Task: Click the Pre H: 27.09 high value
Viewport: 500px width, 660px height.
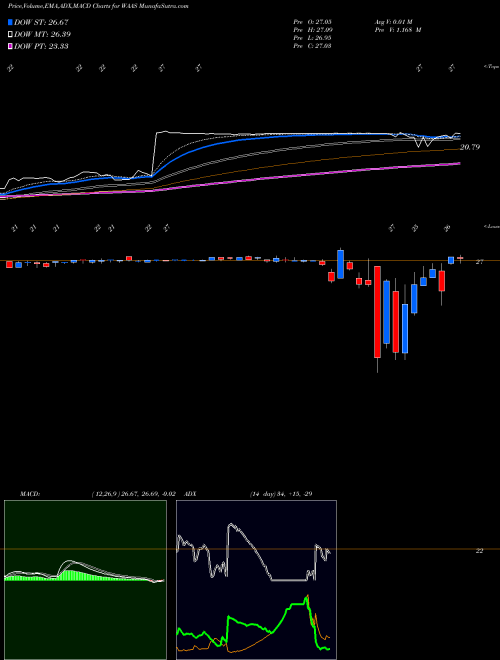Action: coord(312,30)
